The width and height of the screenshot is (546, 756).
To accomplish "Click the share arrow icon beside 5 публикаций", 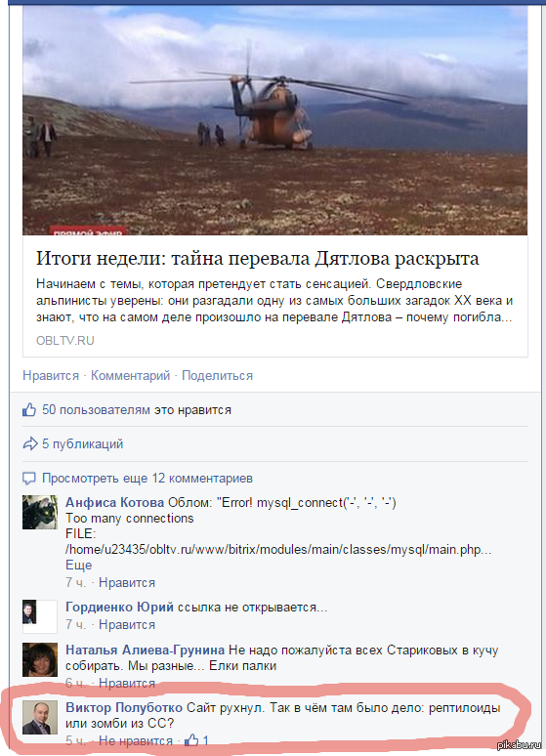I will (x=30, y=444).
